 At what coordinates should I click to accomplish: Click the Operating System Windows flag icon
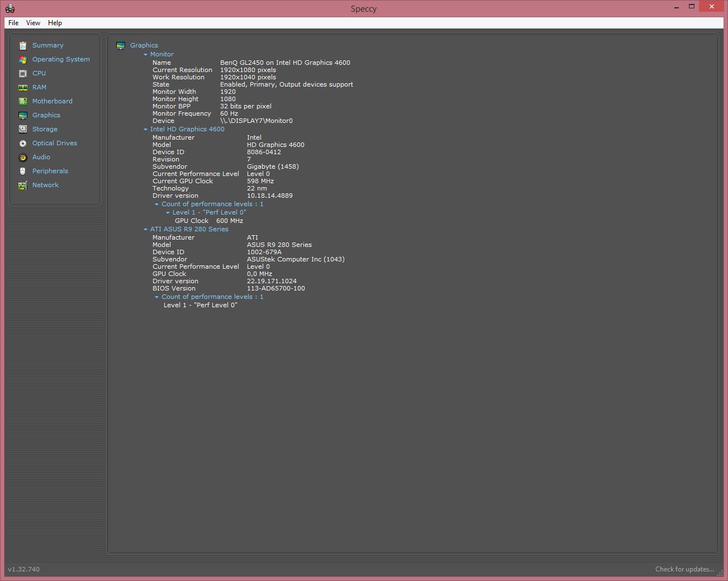(22, 59)
